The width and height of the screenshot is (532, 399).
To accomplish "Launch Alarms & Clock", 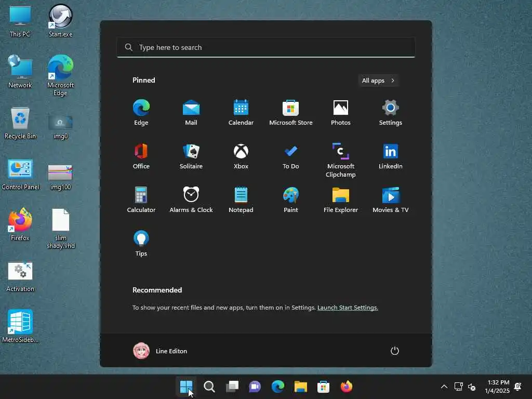I will click(x=191, y=200).
